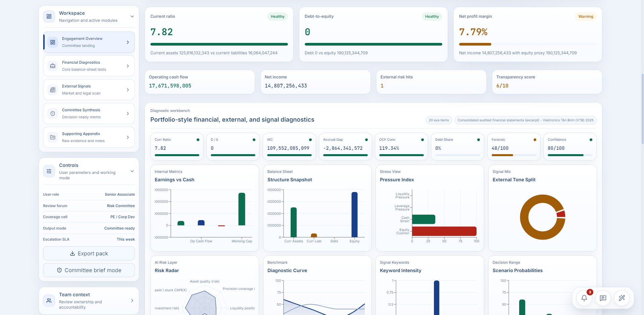Click the Committee Synthesis shield icon

tap(53, 114)
